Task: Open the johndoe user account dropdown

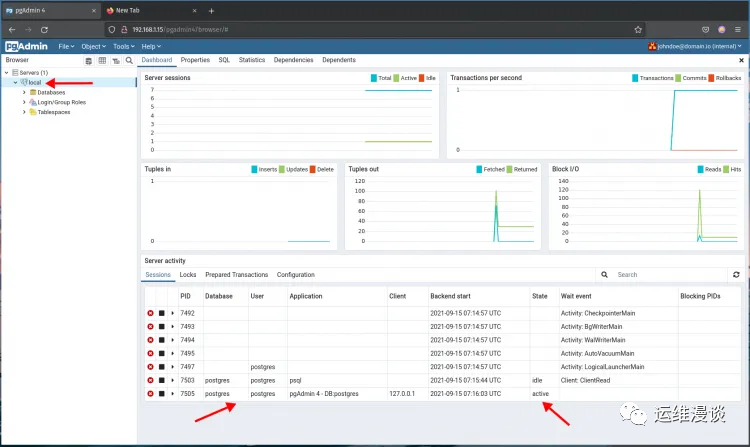Action: click(x=695, y=46)
